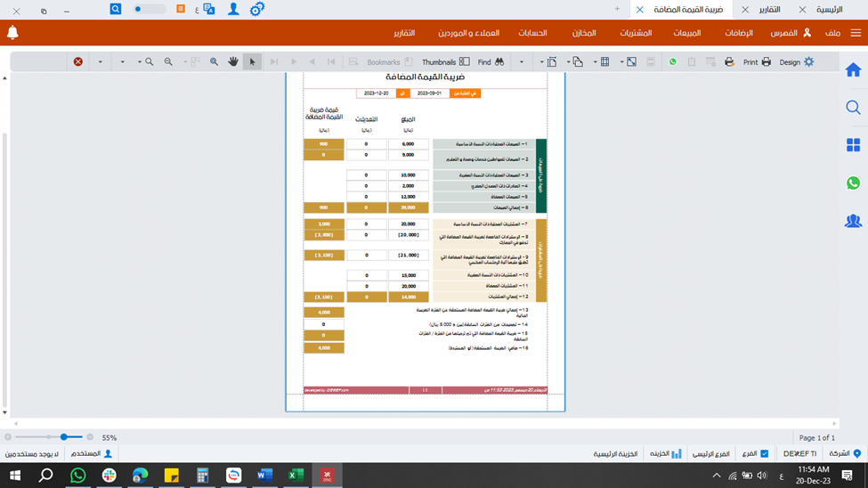Screen dimensions: 868x488
Task: Click the copy/export document icon
Action: tap(578, 62)
